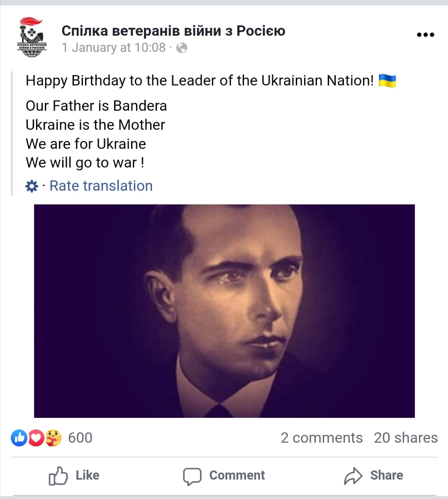Open translation settings gear icon
Viewport: 448px width, 499px height.
(32, 186)
